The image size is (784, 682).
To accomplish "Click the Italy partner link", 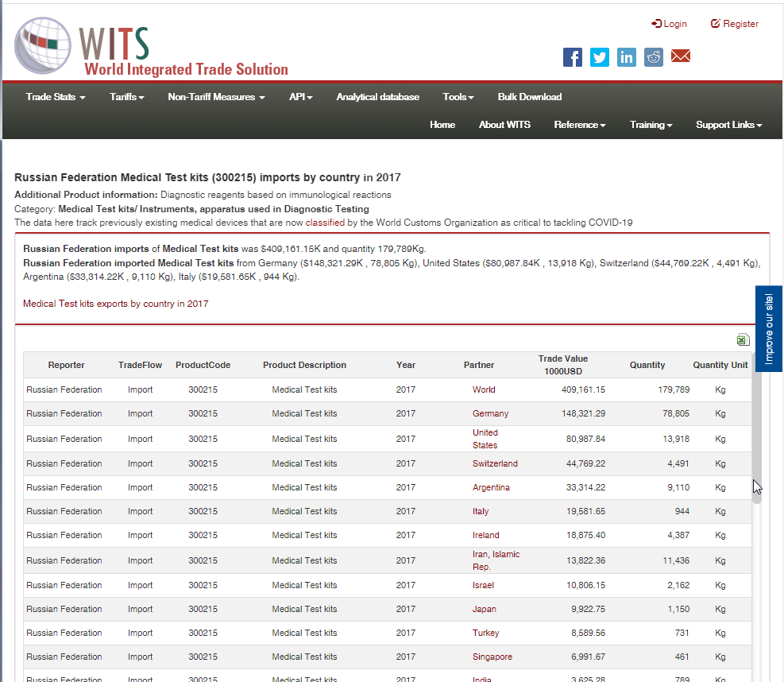I will [x=481, y=511].
